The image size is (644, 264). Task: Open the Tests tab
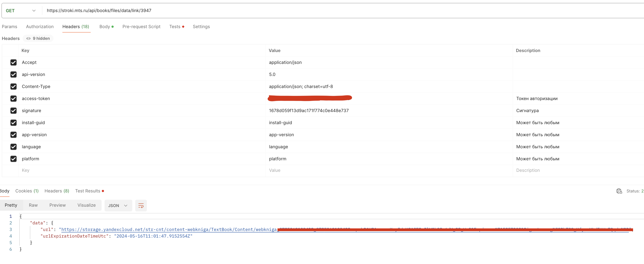pyautogui.click(x=175, y=26)
